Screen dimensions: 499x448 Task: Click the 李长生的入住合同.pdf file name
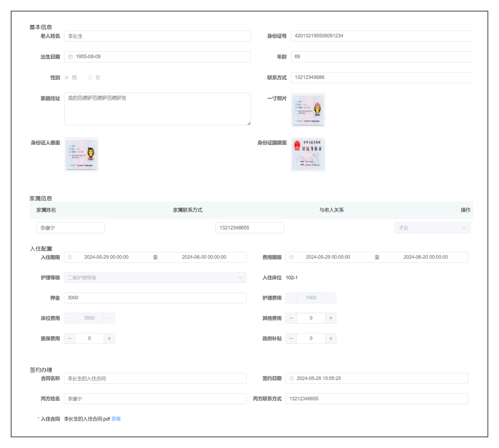pos(87,419)
